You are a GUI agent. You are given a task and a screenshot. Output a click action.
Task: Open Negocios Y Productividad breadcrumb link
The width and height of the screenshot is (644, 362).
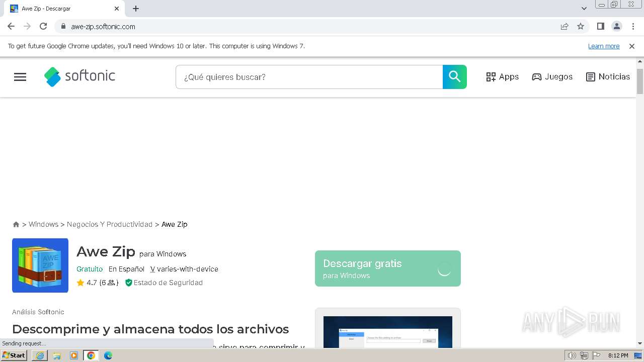click(110, 224)
